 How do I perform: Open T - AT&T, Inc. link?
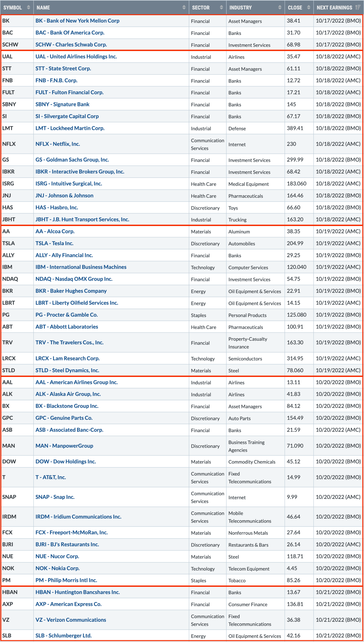pos(51,477)
